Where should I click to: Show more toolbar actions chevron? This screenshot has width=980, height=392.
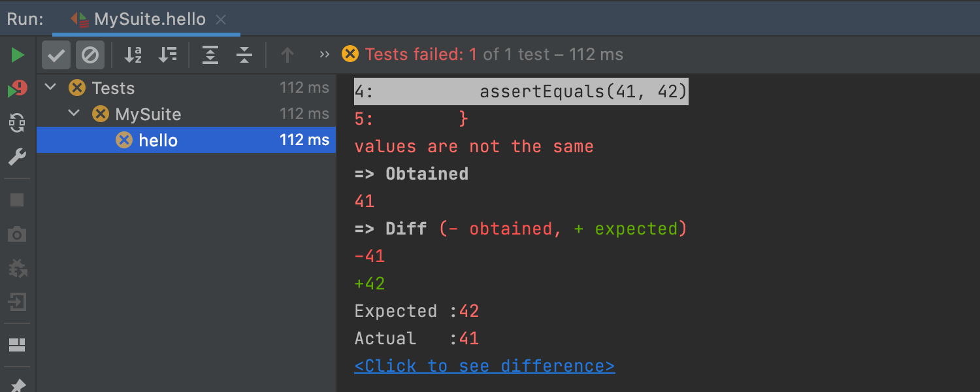pyautogui.click(x=324, y=54)
